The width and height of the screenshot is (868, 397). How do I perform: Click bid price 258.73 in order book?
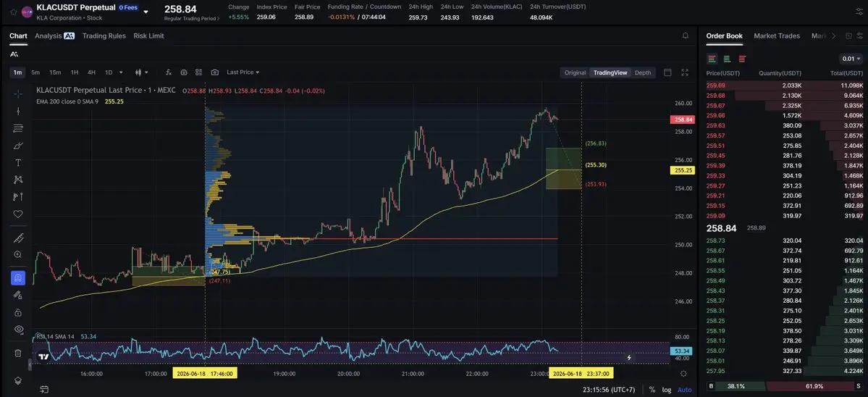pos(716,241)
